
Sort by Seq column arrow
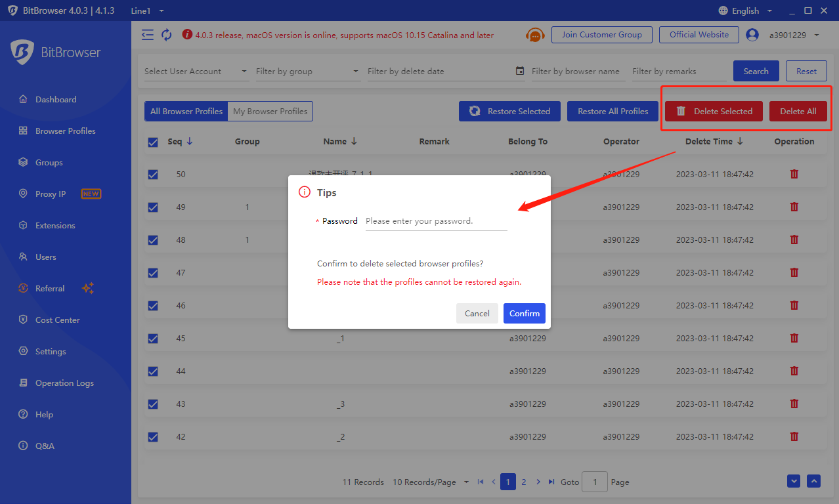190,141
